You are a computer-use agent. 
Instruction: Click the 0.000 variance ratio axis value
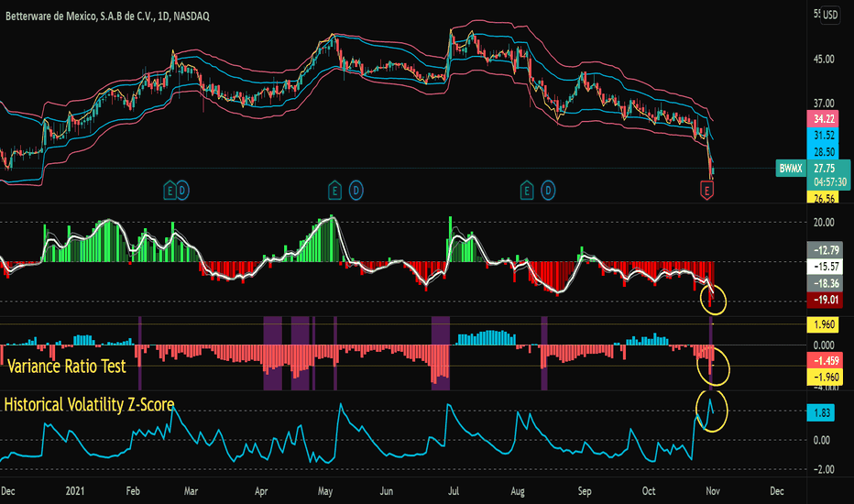click(824, 345)
